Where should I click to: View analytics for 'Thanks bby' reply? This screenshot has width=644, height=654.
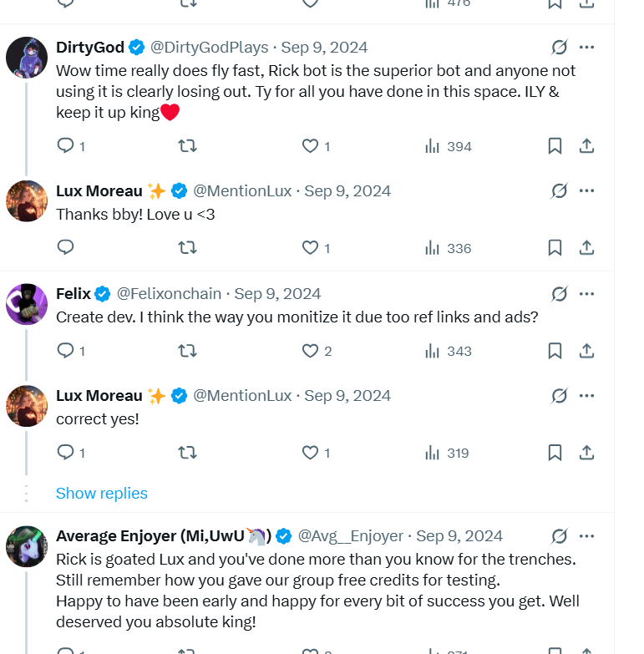(448, 248)
